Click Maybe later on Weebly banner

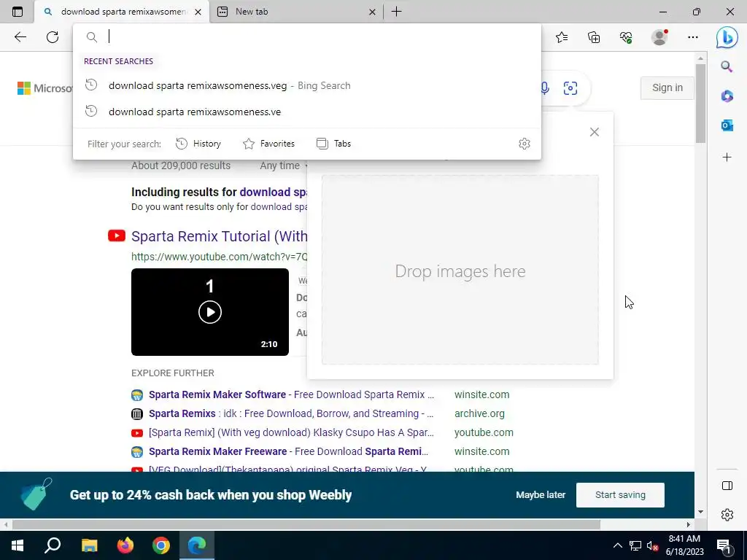(541, 495)
